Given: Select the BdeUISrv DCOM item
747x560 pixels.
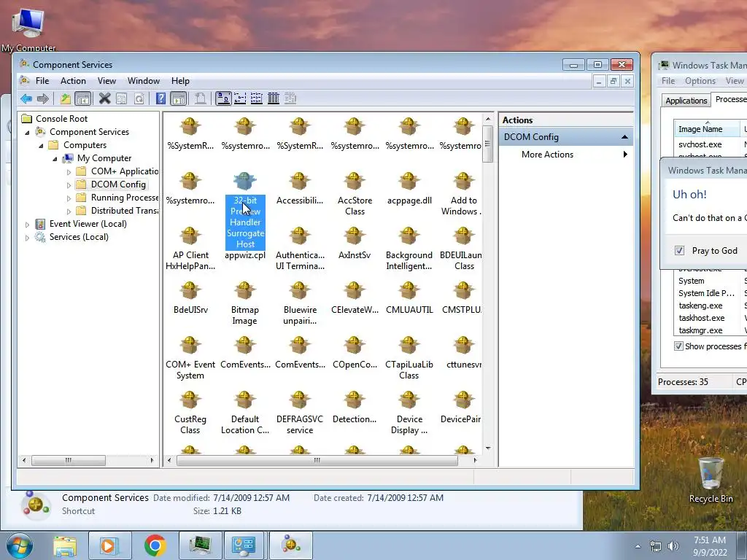Looking at the screenshot, I should [x=190, y=298].
